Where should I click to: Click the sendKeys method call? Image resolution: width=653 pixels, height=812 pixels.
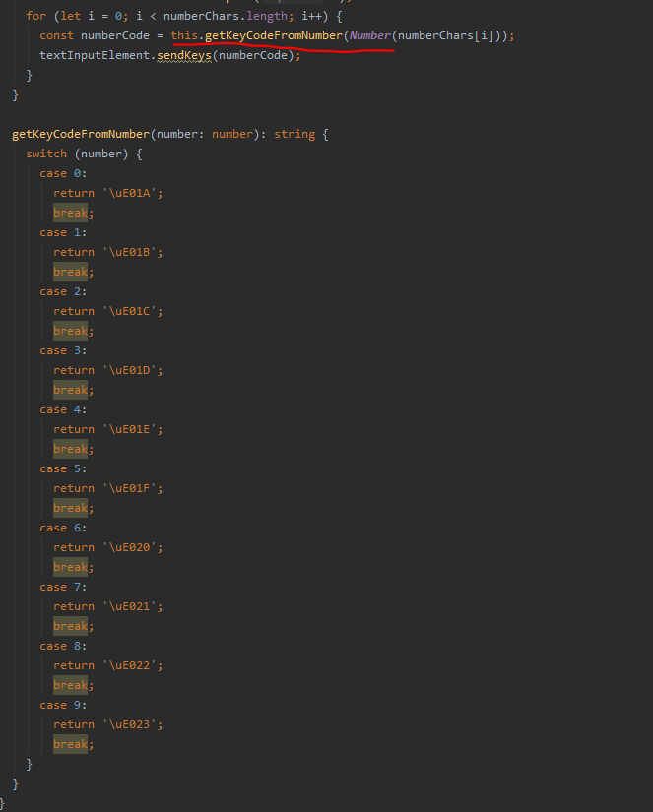click(x=184, y=55)
